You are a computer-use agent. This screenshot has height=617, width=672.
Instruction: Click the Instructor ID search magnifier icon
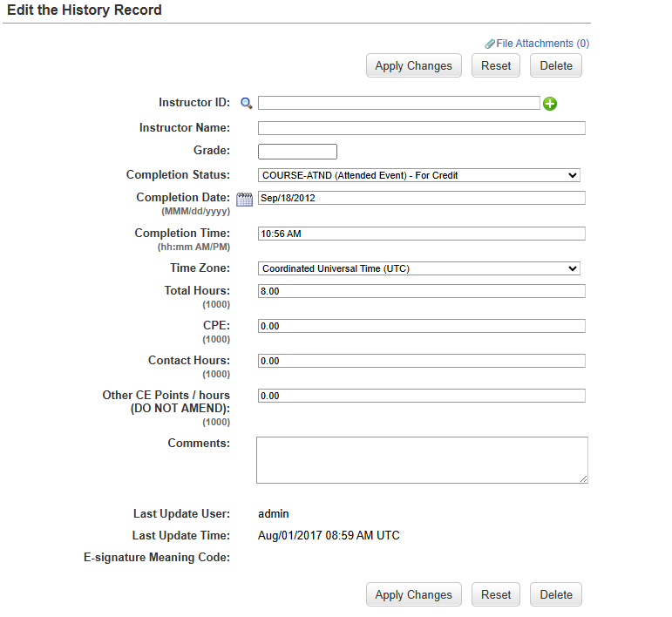point(247,103)
